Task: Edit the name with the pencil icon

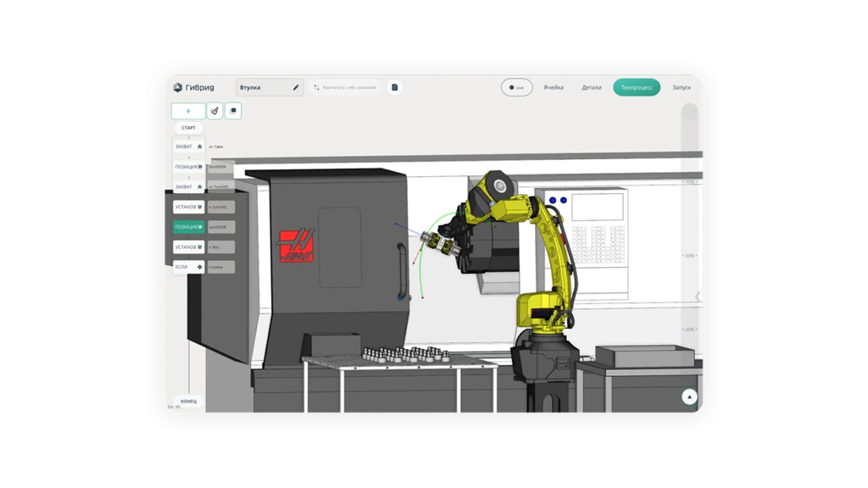Action: [296, 87]
